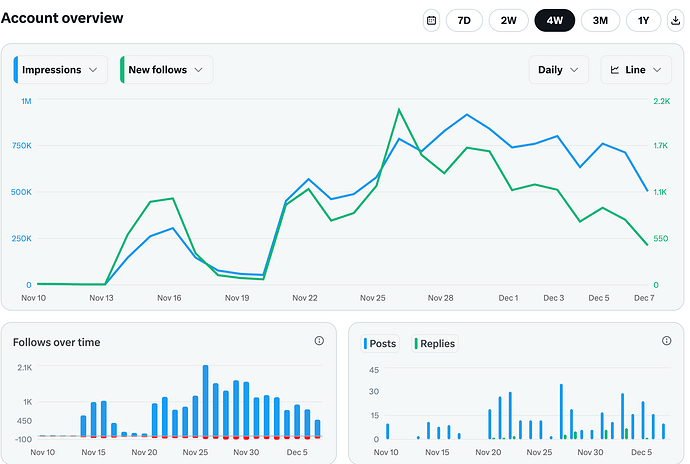Click the blue Impressions color bar
The height and width of the screenshot is (464, 690).
click(x=16, y=70)
